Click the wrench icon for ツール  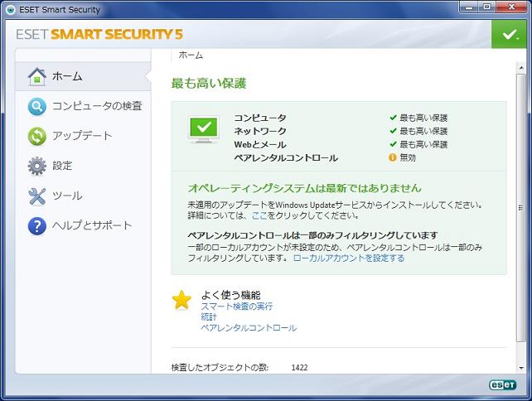pyautogui.click(x=37, y=196)
